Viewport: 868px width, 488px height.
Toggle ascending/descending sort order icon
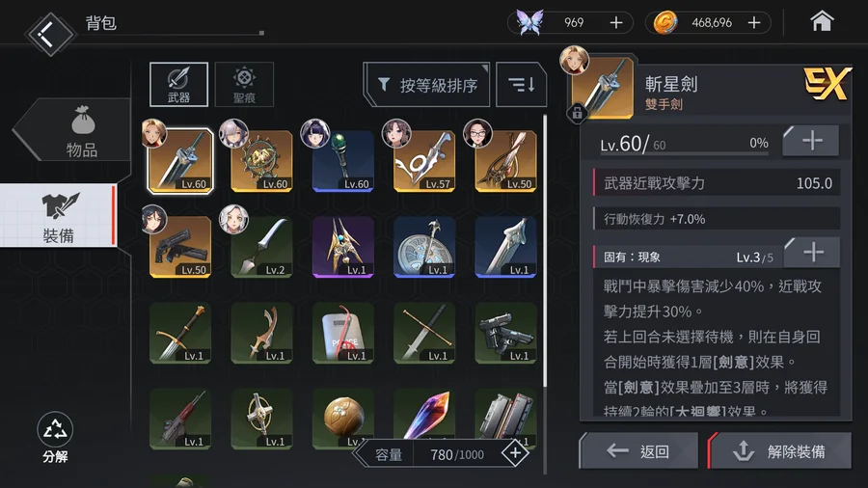click(521, 85)
